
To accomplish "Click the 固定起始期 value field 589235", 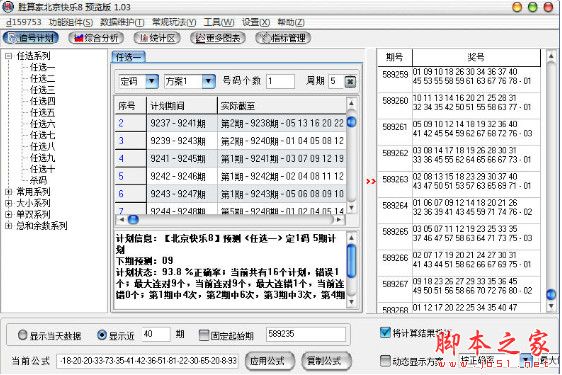I will 305,334.
